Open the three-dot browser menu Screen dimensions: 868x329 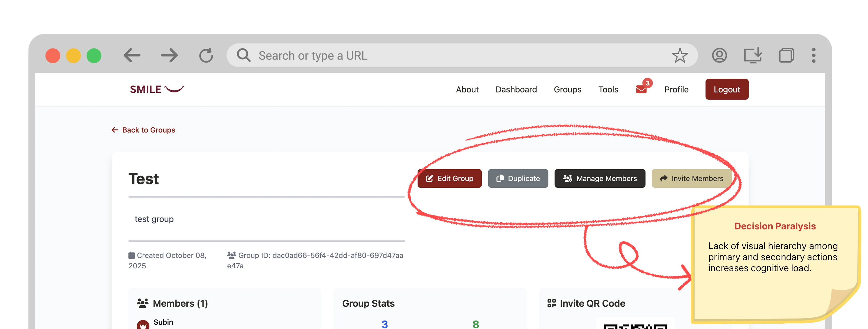(x=814, y=55)
